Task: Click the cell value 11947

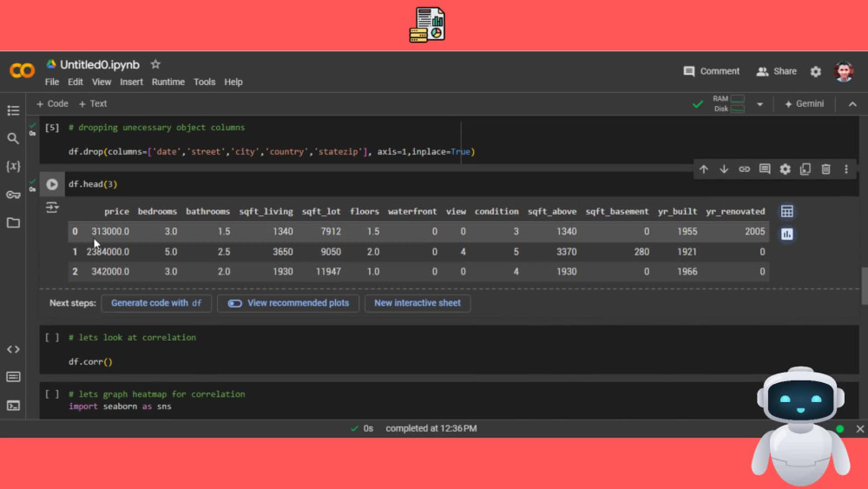Action: [x=328, y=271]
